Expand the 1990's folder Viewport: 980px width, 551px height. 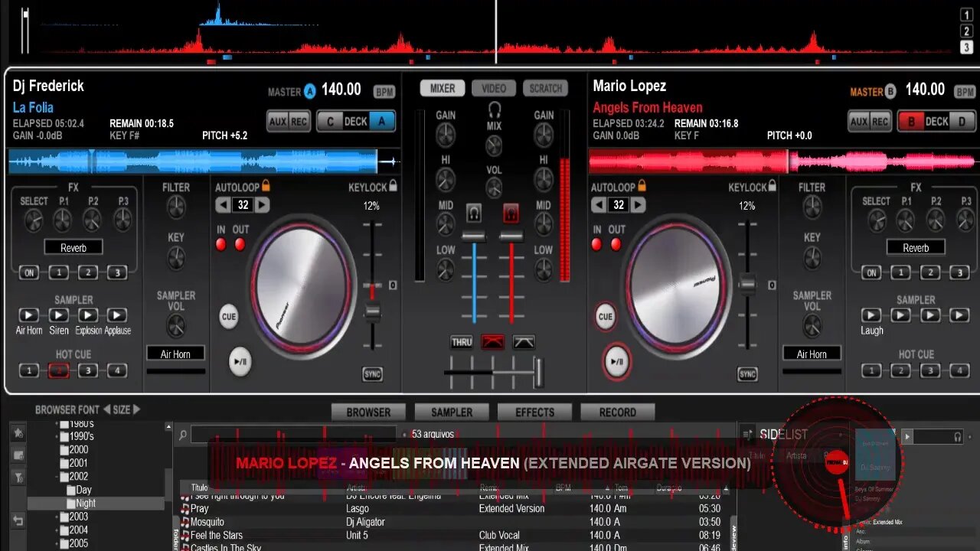point(56,437)
